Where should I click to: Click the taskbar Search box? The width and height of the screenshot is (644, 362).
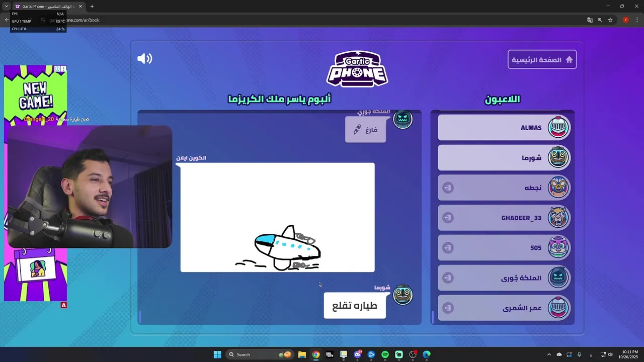[260, 354]
